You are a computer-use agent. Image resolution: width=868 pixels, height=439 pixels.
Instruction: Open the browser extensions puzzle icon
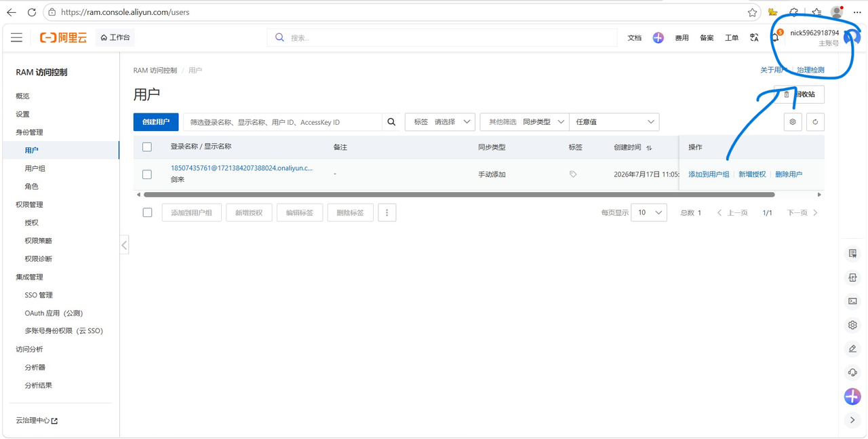point(793,12)
